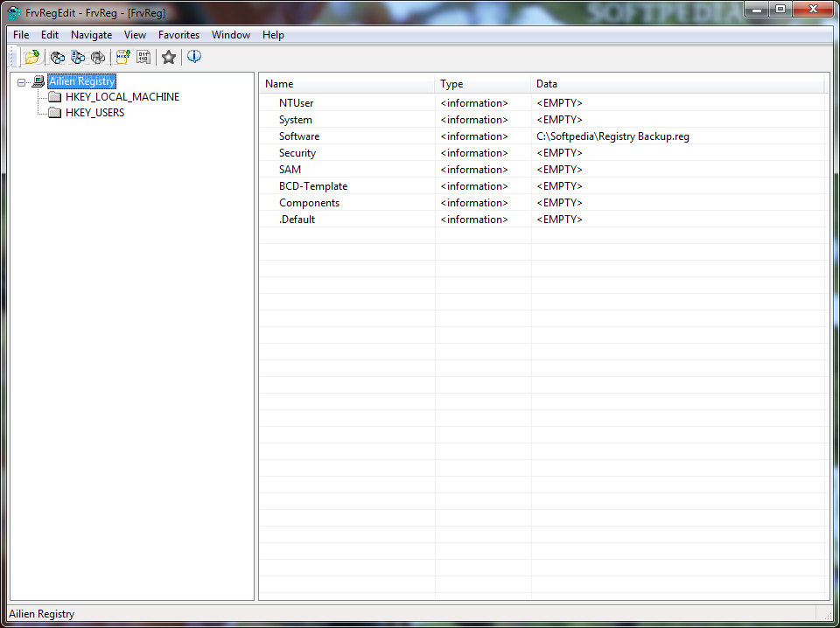Click the HKEY_LOCAL_MACHINE folder icon
The image size is (840, 628).
click(x=54, y=97)
